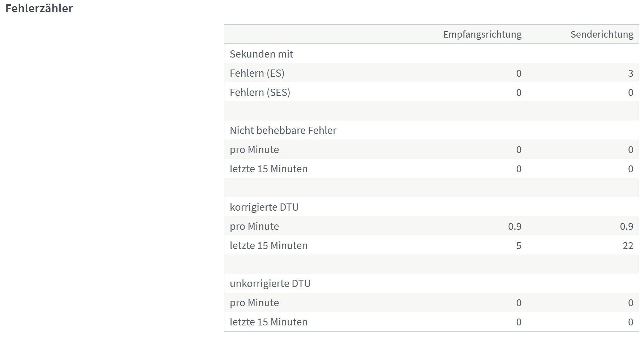Click the value 5 in the Empfangsrichtung column

tap(518, 246)
